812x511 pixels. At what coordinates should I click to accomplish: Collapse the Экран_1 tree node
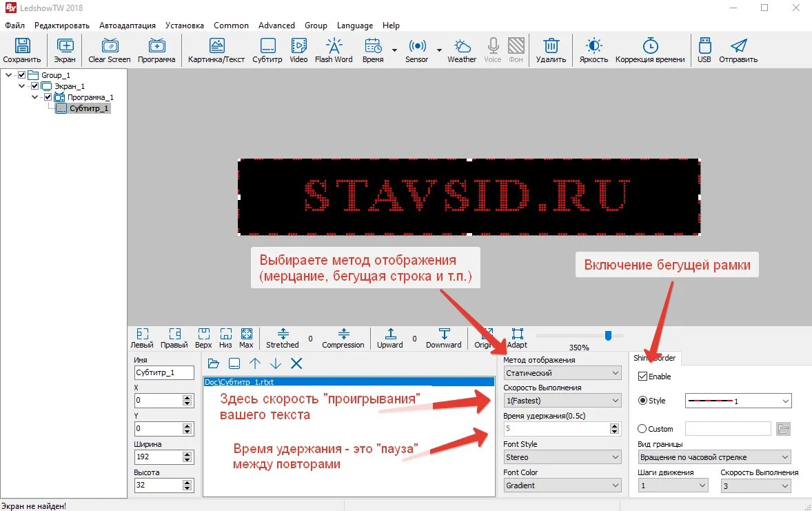click(22, 86)
